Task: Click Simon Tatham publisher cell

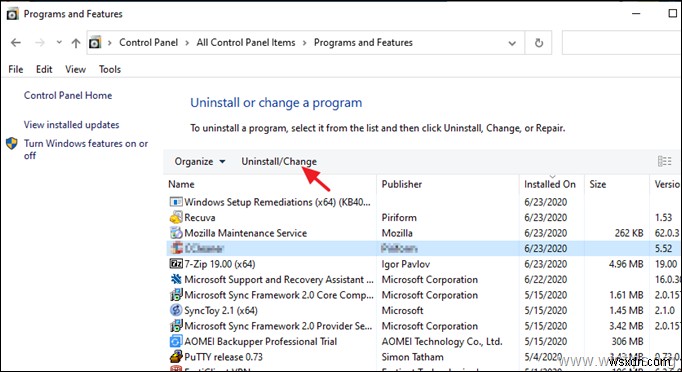Action: [412, 357]
